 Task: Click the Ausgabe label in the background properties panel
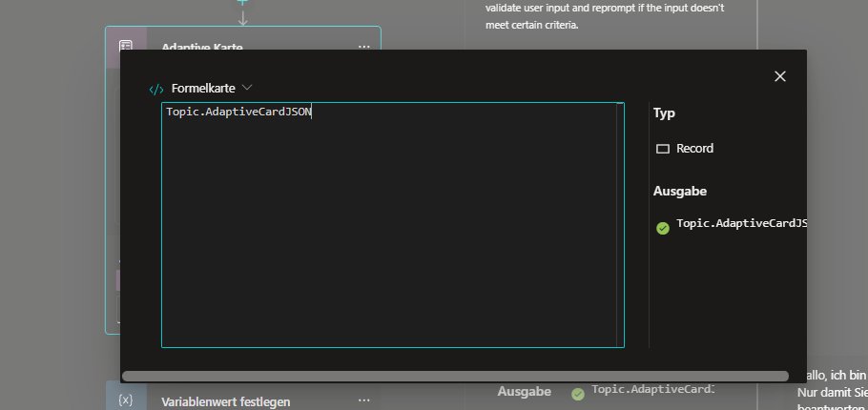[x=525, y=392]
